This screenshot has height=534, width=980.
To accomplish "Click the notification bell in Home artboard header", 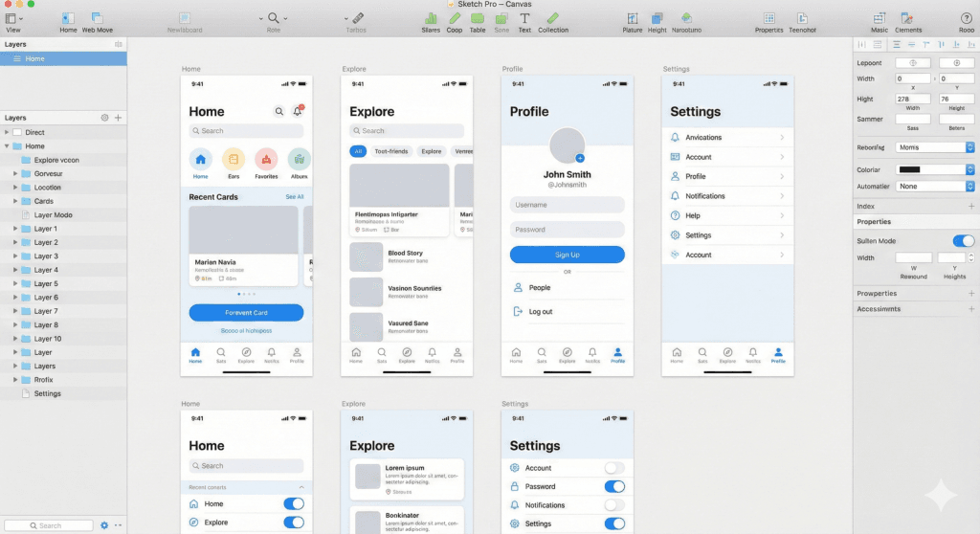I will (x=299, y=111).
